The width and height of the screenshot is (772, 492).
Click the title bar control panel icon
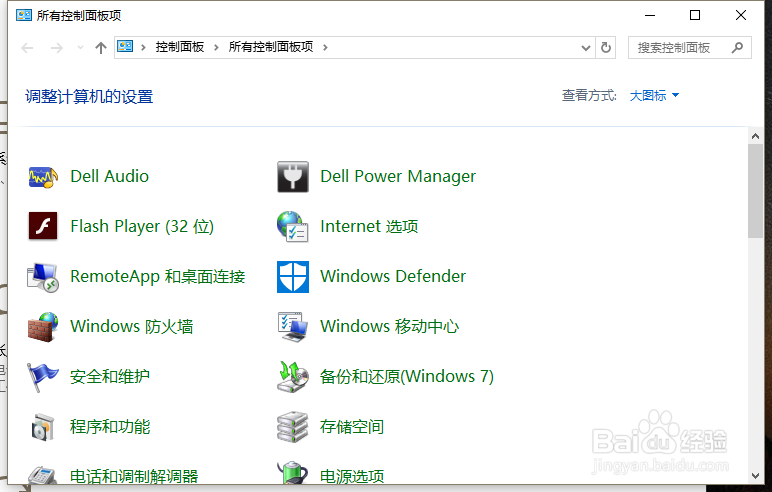[x=24, y=15]
